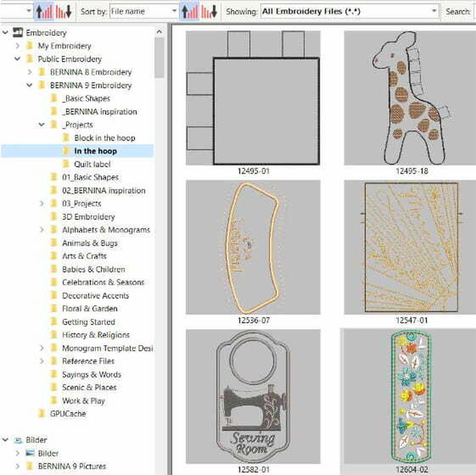This screenshot has width=476, height=475.
Task: Click the folder tree vertical scrollbar
Action: point(159,56)
